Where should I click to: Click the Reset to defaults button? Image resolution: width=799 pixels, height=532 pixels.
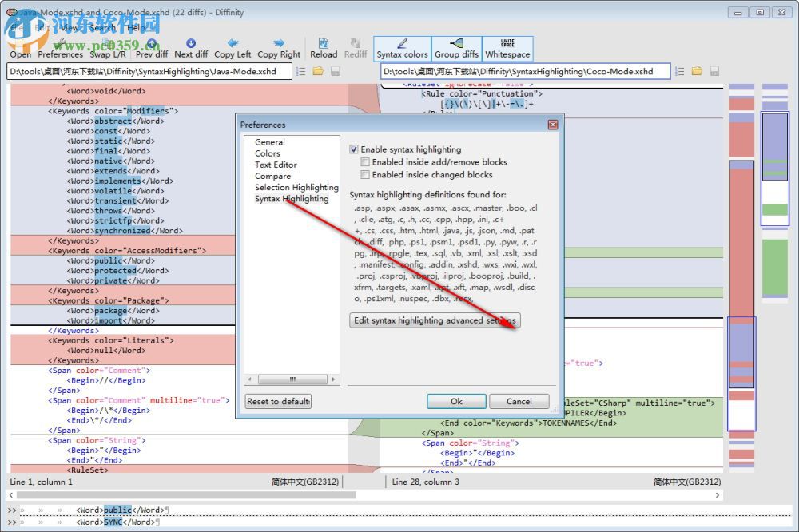pyautogui.click(x=278, y=401)
